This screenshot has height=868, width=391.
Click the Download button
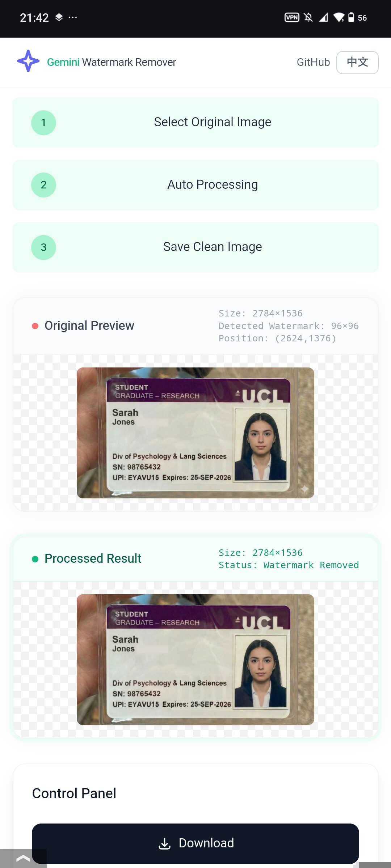click(195, 843)
